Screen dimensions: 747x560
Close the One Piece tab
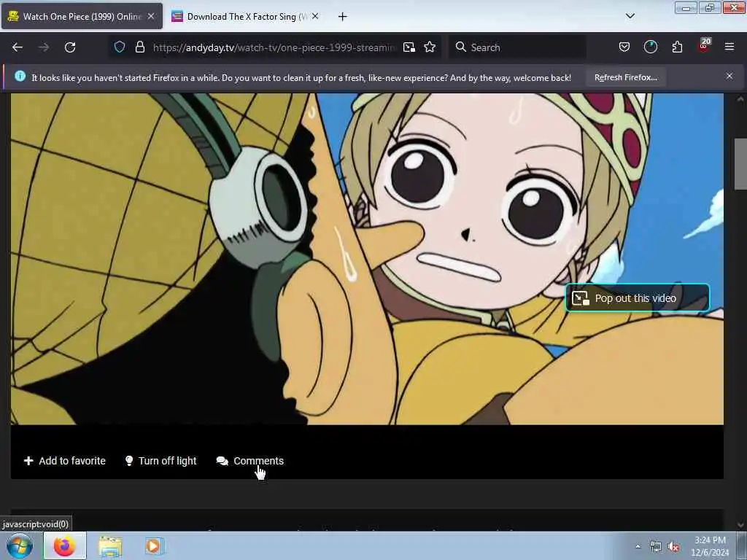pyautogui.click(x=151, y=16)
